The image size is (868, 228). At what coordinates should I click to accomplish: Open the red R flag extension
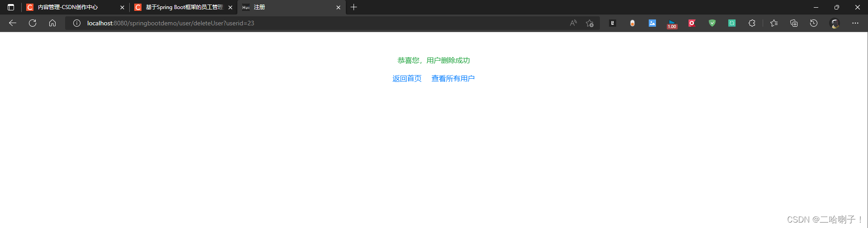(692, 23)
